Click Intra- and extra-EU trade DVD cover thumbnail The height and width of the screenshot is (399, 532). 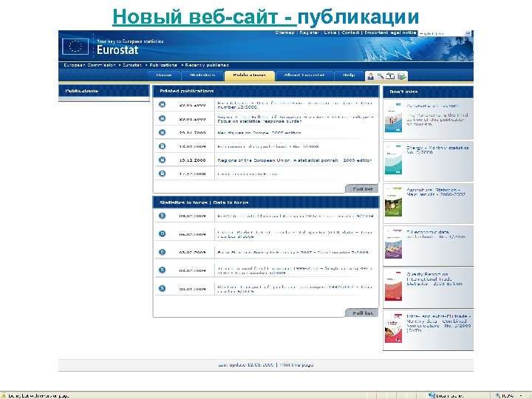(x=393, y=328)
